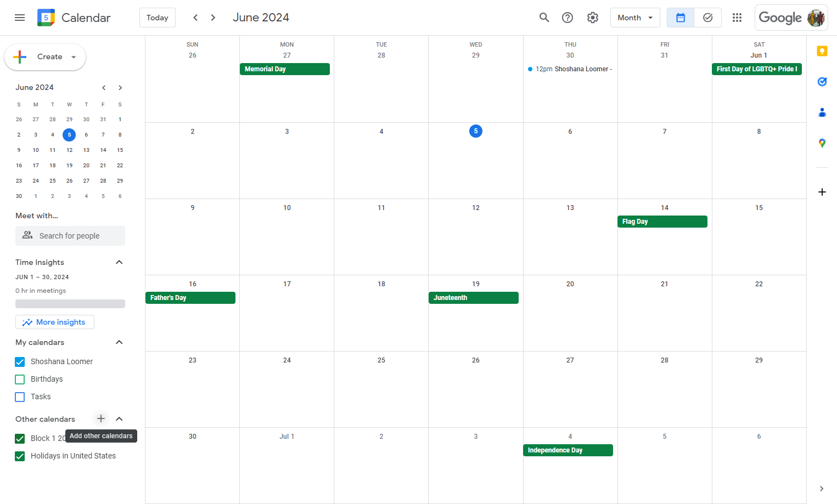
Task: Open the Flag Day event
Action: (662, 222)
